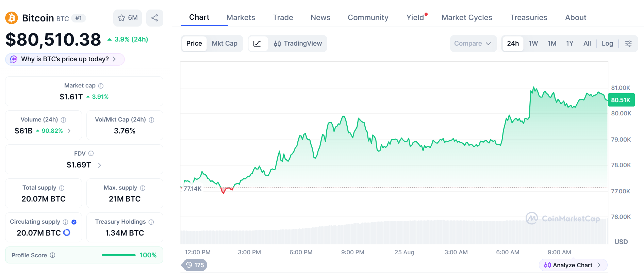Expand FDV details chevron
Viewport: 644px width, 273px height.
99,165
